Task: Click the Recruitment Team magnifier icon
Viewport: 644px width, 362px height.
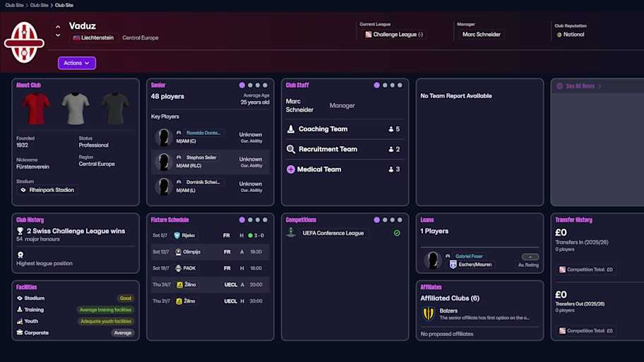Action: pos(291,149)
